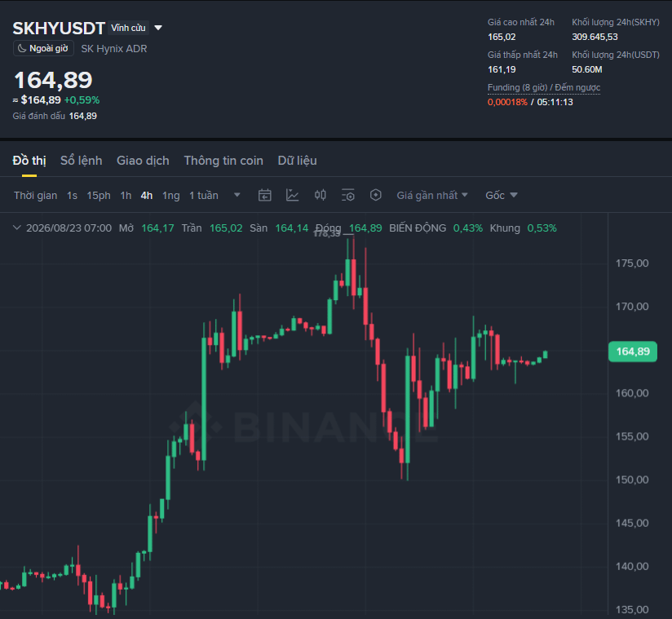The width and height of the screenshot is (672, 619).
Task: Click the Funding (8 giờ) / Đếm ngược label
Action: point(543,87)
